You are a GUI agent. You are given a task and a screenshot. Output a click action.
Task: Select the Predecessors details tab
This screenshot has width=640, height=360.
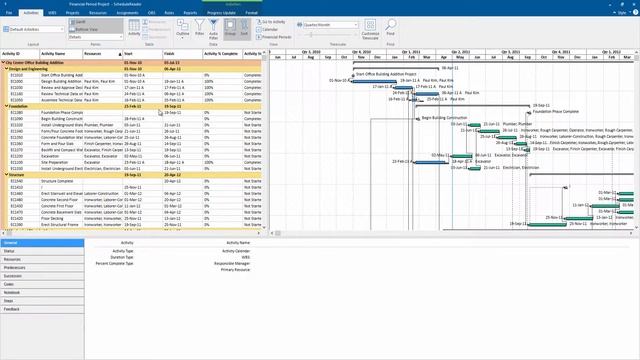pyautogui.click(x=42, y=268)
